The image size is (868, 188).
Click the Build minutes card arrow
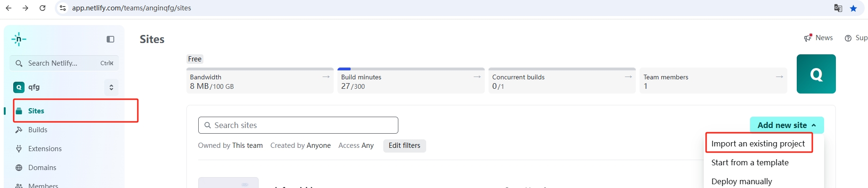coord(477,77)
